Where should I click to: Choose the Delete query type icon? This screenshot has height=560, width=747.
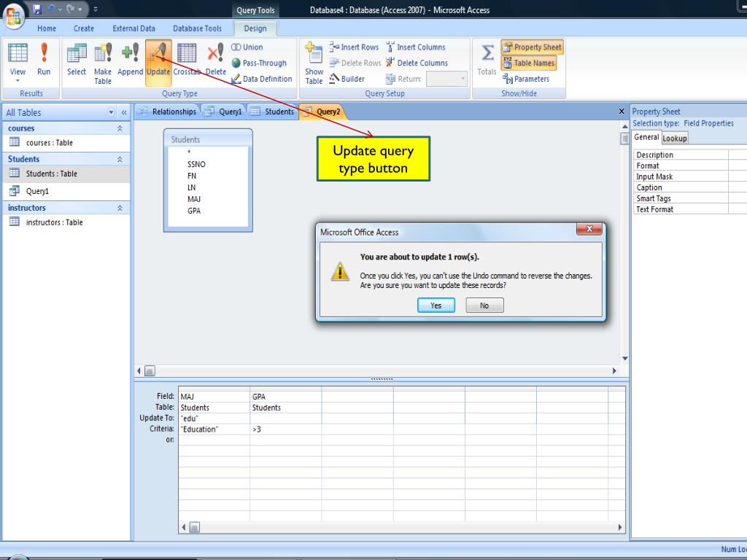coord(215,52)
